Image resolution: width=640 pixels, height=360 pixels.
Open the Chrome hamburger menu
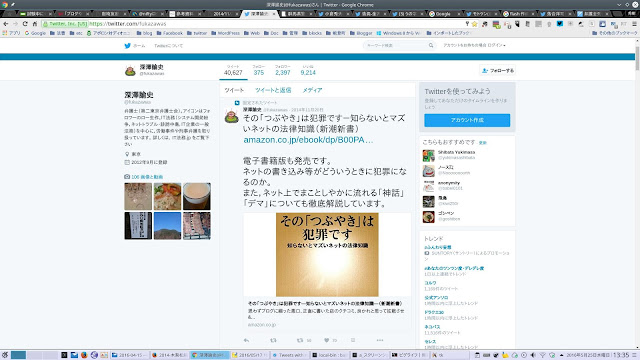(x=634, y=24)
